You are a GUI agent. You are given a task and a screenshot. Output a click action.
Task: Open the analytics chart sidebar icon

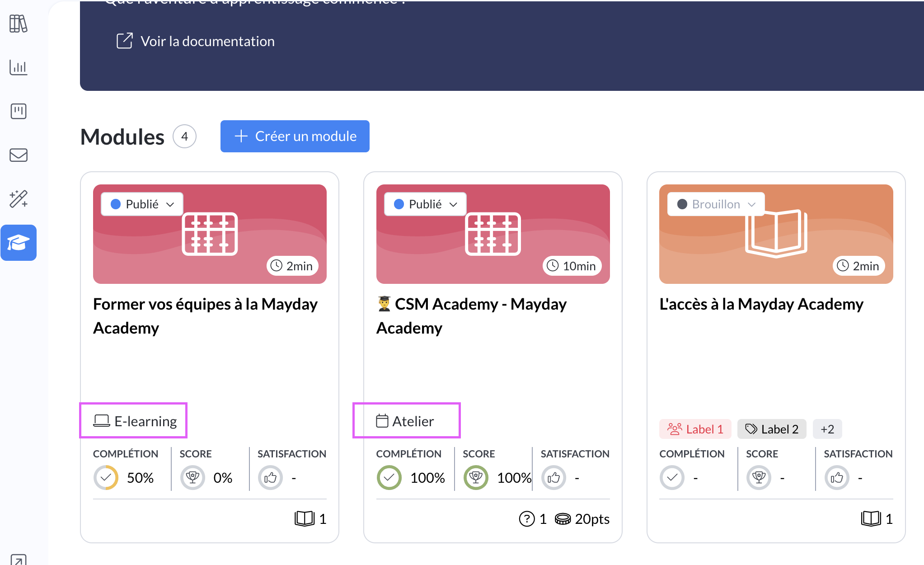click(19, 68)
